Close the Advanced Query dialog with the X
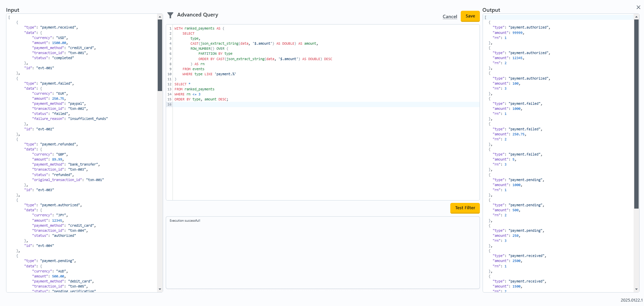The width and height of the screenshot is (644, 306). [x=638, y=7]
